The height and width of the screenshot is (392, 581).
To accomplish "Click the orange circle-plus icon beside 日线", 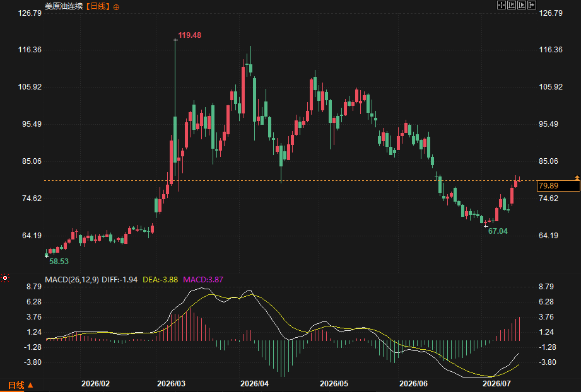I will pyautogui.click(x=116, y=7).
